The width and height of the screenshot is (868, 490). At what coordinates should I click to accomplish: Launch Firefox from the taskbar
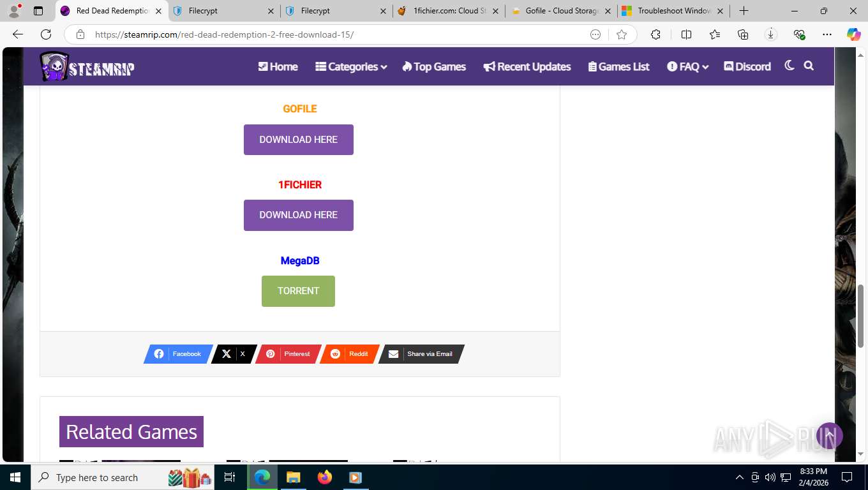point(324,477)
